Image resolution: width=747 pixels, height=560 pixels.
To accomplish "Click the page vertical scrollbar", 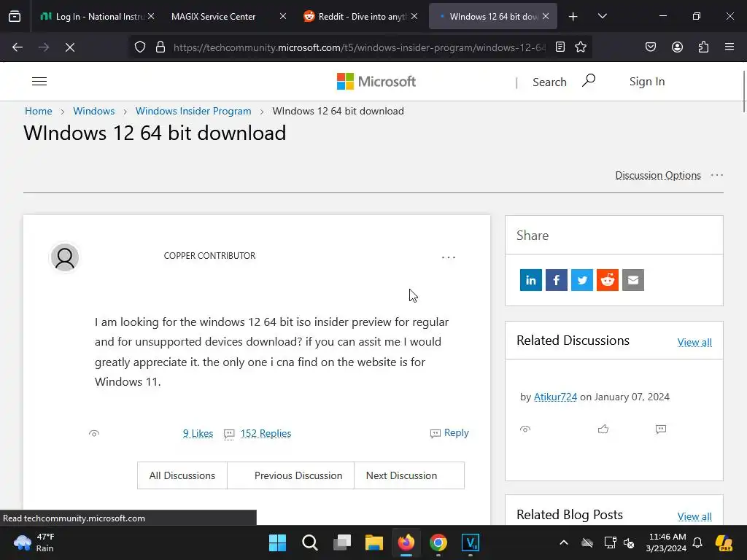I will (x=744, y=90).
